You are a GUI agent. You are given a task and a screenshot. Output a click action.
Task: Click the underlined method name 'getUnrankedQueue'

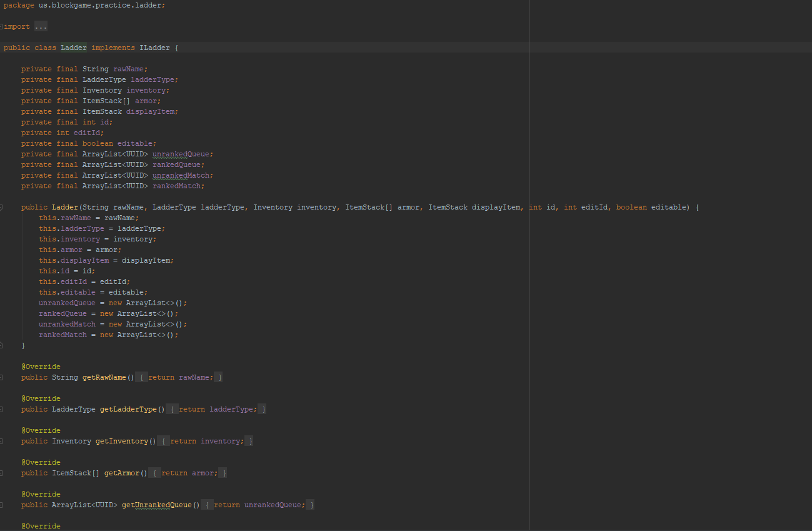tap(157, 505)
